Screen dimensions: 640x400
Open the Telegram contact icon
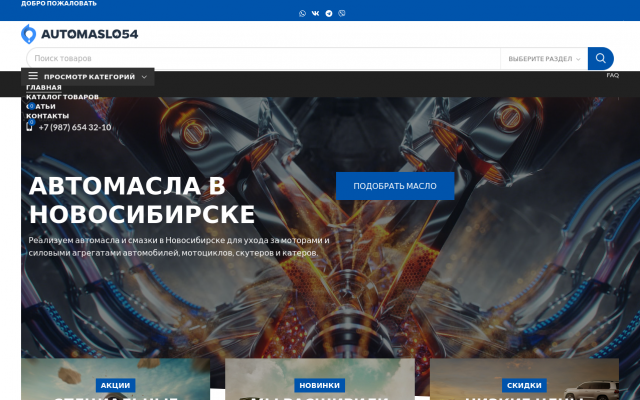tap(329, 13)
